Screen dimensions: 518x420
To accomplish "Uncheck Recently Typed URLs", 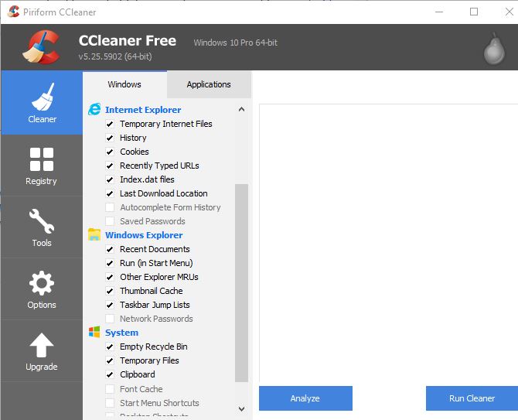I will point(110,166).
